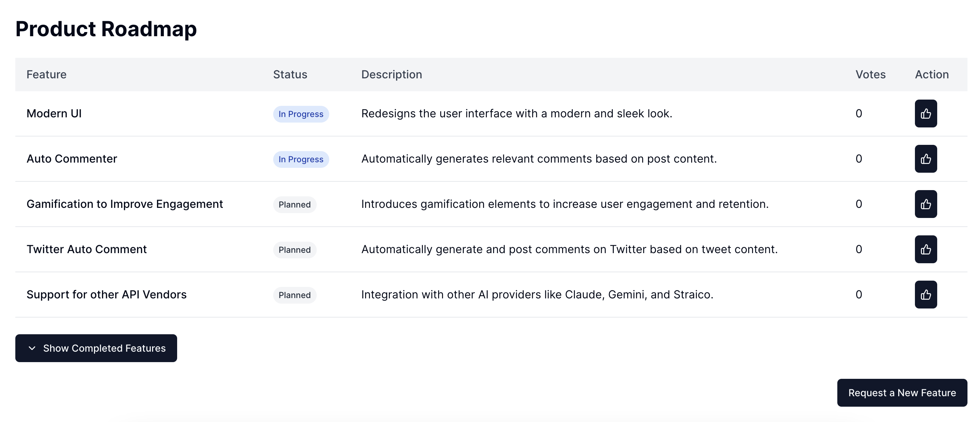Upvote Support for other API Vendors
The image size is (980, 422).
tap(926, 295)
